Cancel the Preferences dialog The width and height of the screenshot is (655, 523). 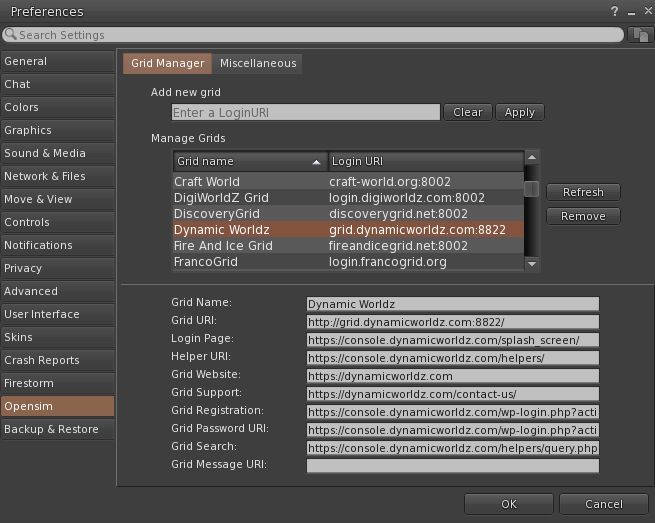604,504
